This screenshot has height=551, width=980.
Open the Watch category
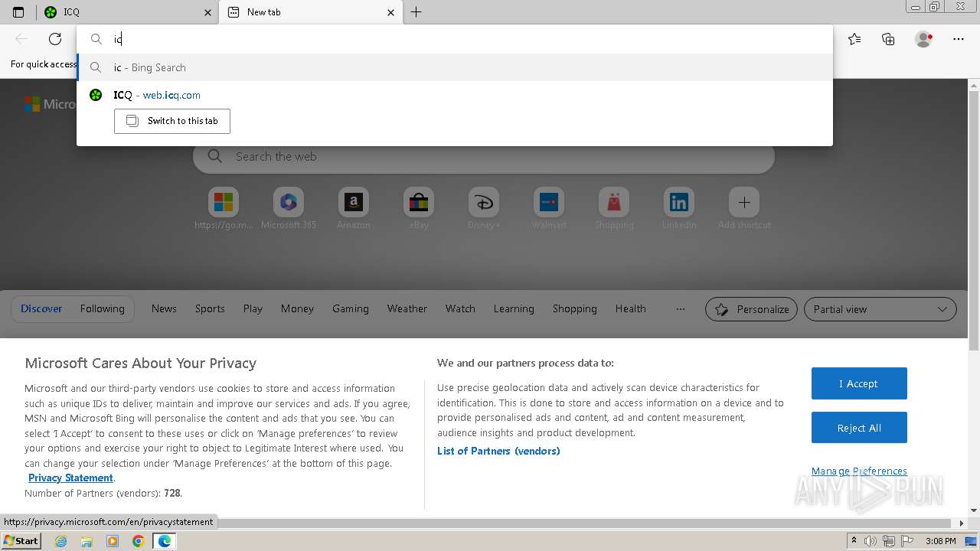[460, 308]
